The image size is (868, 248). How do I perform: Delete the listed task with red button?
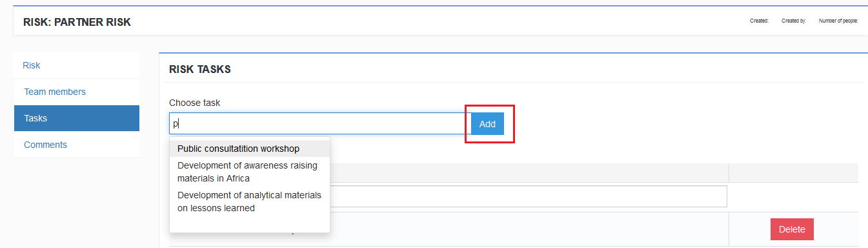pos(792,229)
